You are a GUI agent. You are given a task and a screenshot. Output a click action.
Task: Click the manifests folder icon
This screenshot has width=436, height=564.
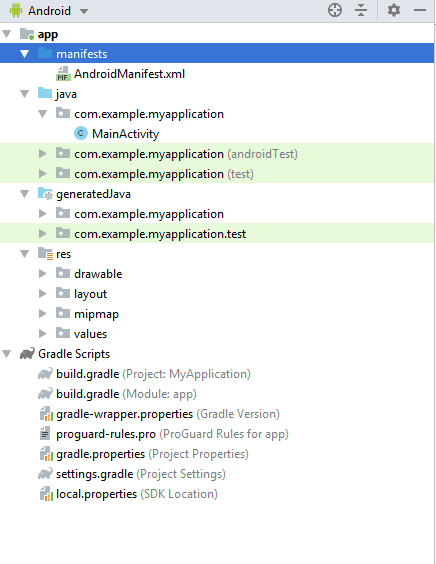point(45,53)
